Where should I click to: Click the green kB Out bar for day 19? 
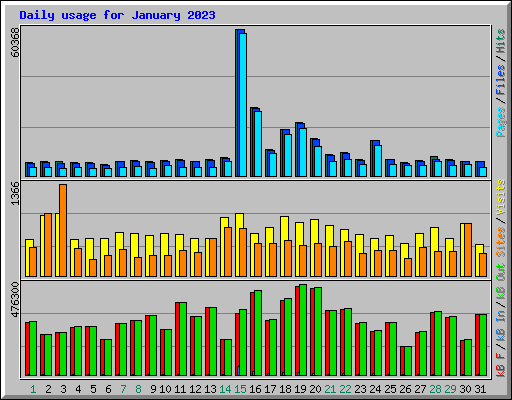(x=303, y=330)
